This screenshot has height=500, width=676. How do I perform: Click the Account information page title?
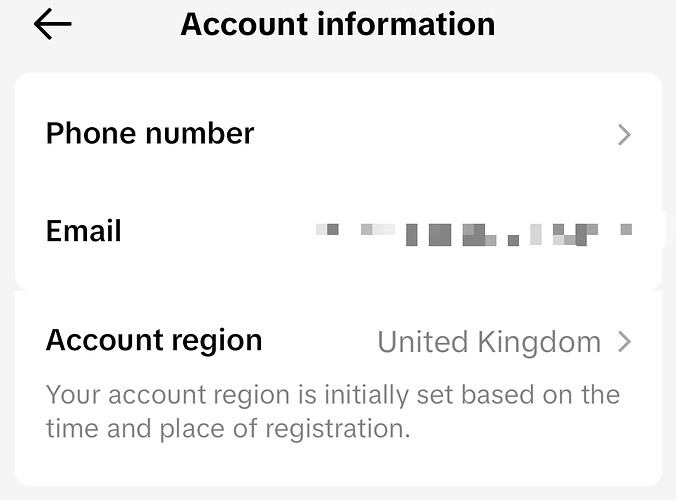[337, 24]
